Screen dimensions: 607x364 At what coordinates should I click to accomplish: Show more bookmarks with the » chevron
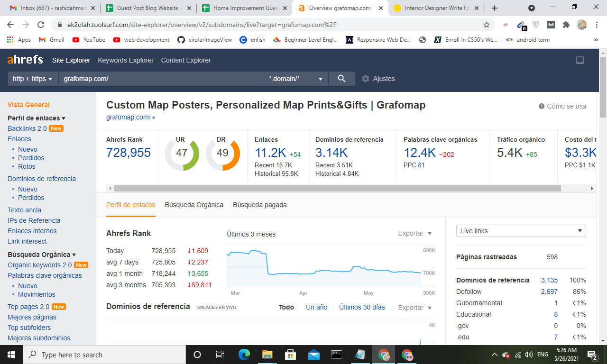coord(596,40)
